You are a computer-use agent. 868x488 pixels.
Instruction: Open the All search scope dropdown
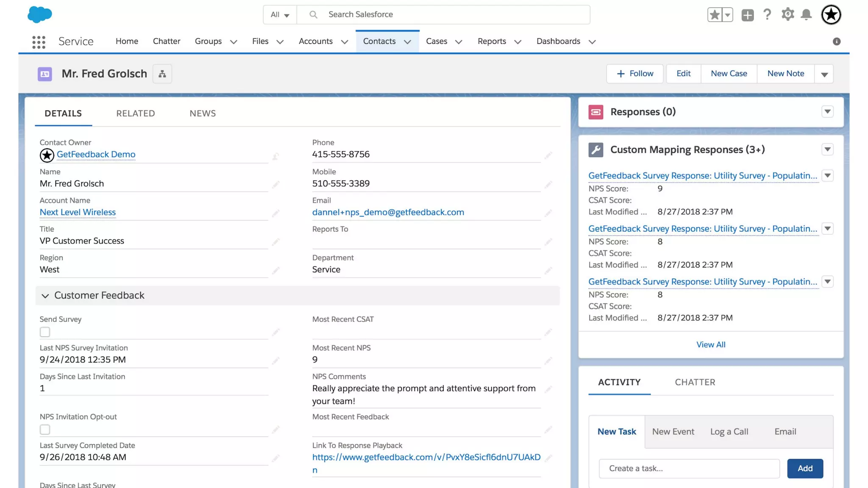[280, 15]
